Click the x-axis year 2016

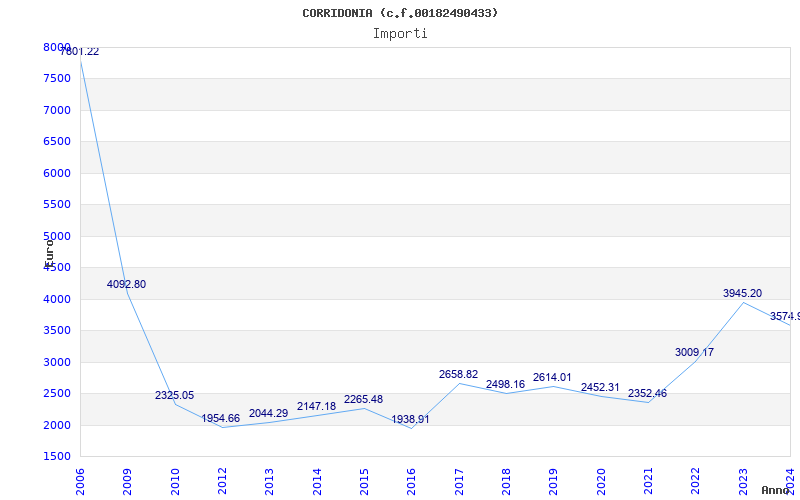tap(411, 482)
